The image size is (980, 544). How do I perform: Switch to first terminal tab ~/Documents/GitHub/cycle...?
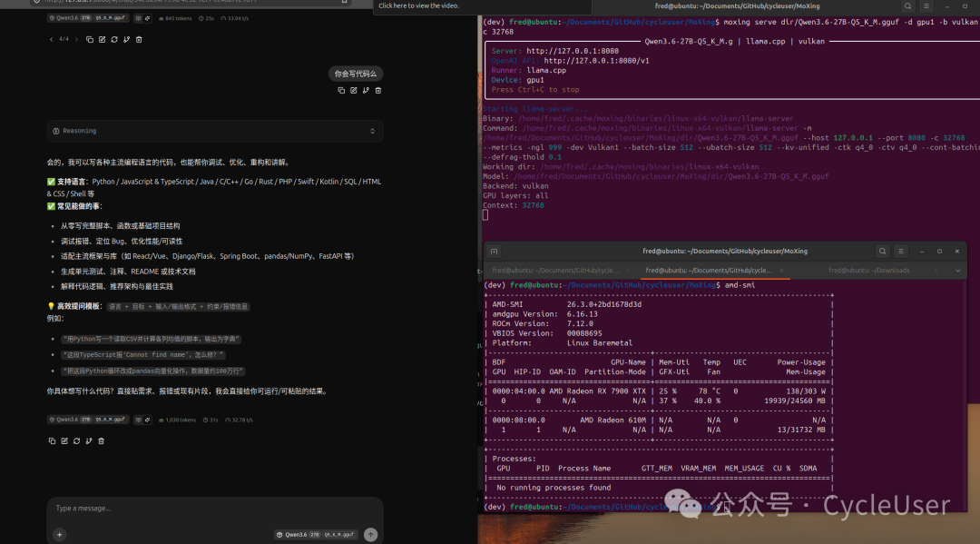[555, 271]
